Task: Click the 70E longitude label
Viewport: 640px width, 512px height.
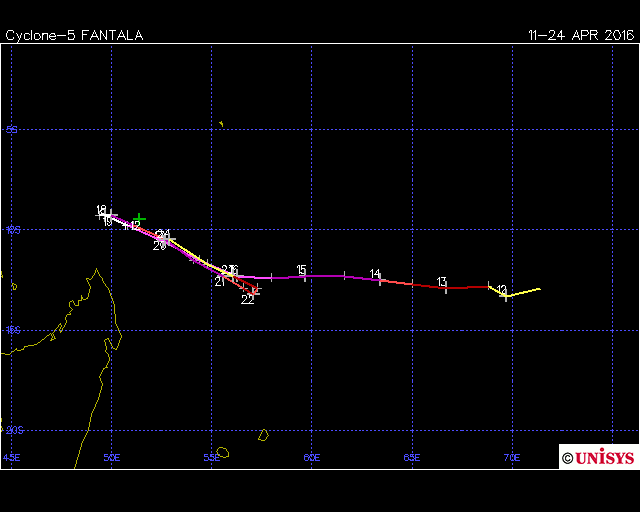Action: (511, 458)
